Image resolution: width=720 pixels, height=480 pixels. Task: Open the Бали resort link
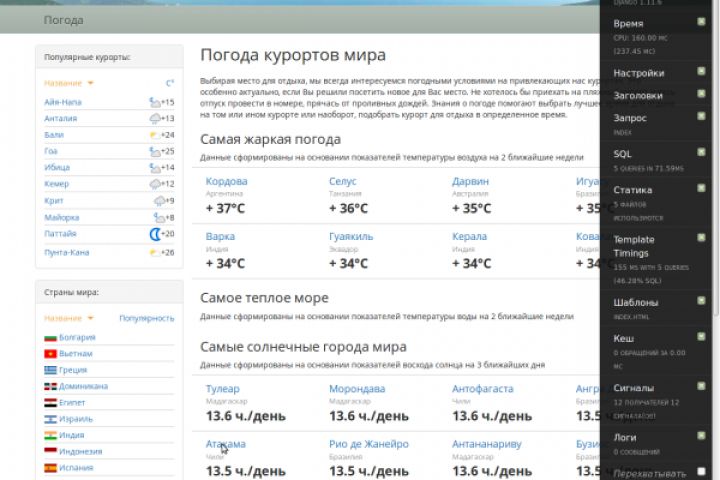(54, 135)
